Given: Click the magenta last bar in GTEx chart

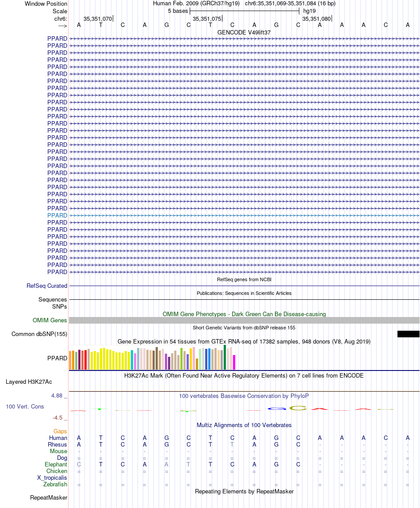Looking at the screenshot, I should coord(234,362).
